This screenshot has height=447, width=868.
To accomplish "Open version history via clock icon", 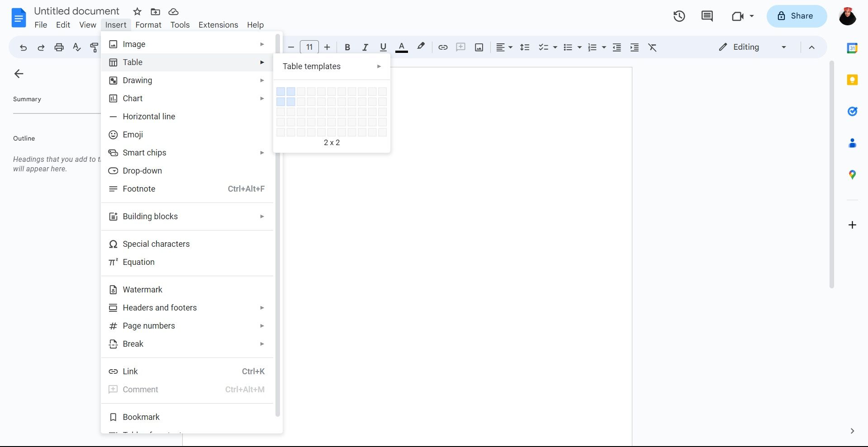I will [x=679, y=16].
